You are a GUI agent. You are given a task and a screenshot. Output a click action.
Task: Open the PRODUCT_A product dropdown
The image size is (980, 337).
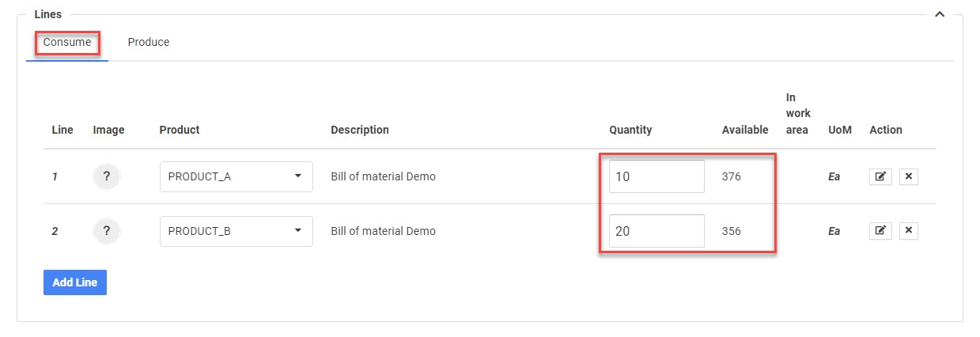[x=236, y=176]
